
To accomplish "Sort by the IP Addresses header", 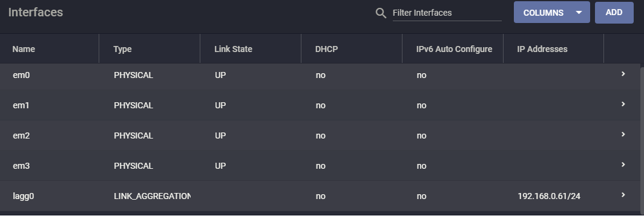I will click(x=542, y=49).
